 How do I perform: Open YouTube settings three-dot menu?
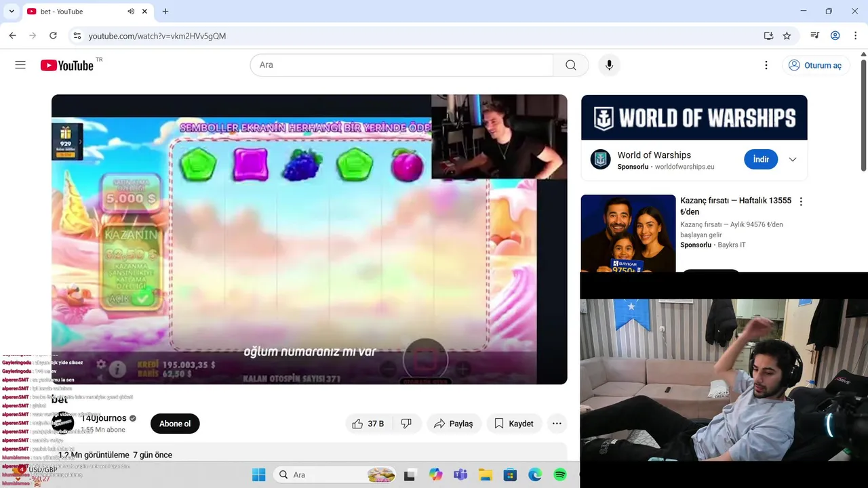pyautogui.click(x=766, y=65)
